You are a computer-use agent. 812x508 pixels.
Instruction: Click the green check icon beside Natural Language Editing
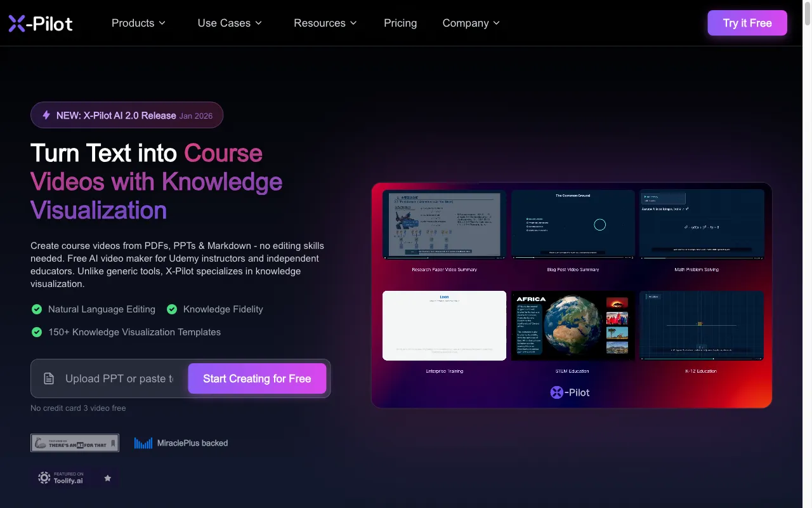(x=37, y=309)
